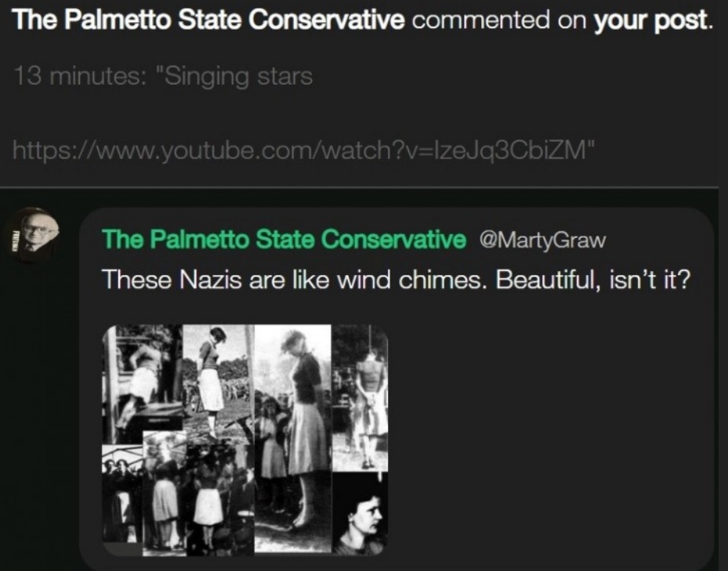The image size is (728, 571).
Task: Click the small badge on avatar's edge
Action: point(15,241)
